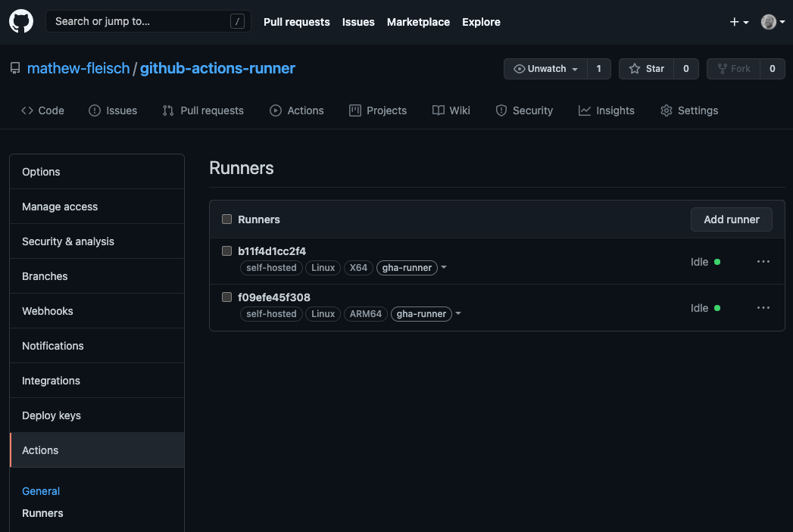Image resolution: width=793 pixels, height=532 pixels.
Task: Toggle the select-all Runners checkbox
Action: point(226,219)
